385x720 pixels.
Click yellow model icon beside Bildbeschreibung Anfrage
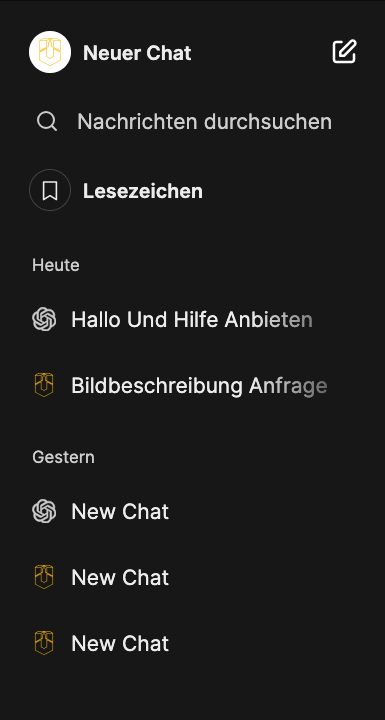coord(44,385)
